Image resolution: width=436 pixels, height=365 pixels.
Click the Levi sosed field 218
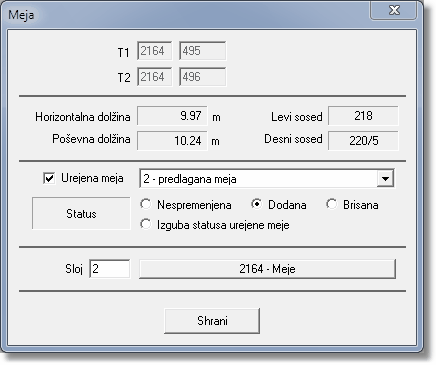coord(363,116)
